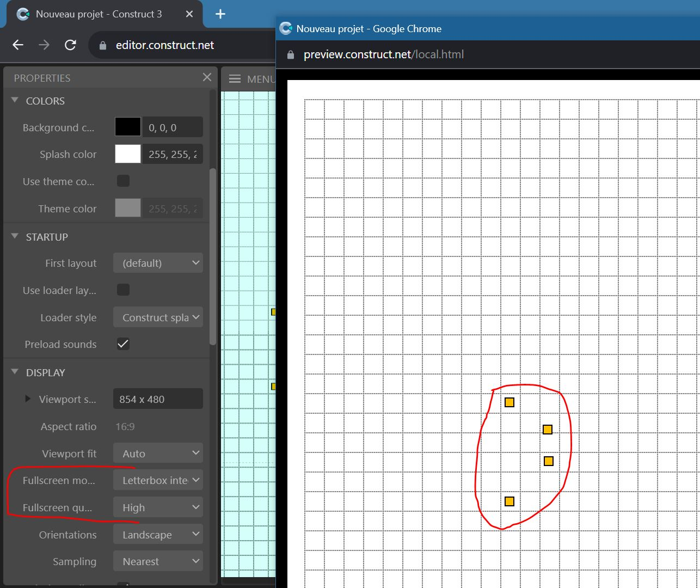Open the Fullscreen mode dropdown
The width and height of the screenshot is (700, 588).
pos(158,480)
